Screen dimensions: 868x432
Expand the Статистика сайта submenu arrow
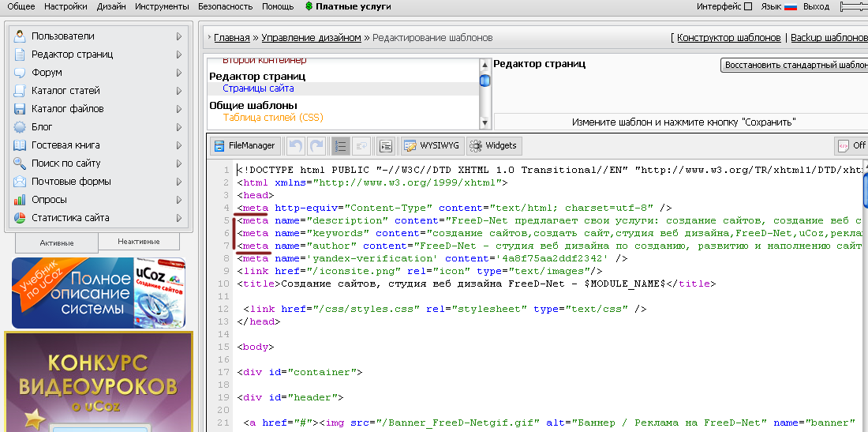point(179,218)
